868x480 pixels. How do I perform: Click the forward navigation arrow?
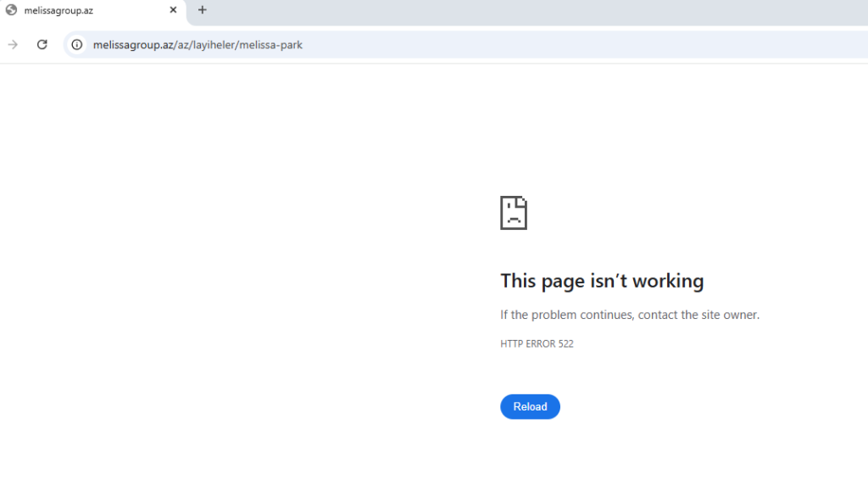click(13, 45)
